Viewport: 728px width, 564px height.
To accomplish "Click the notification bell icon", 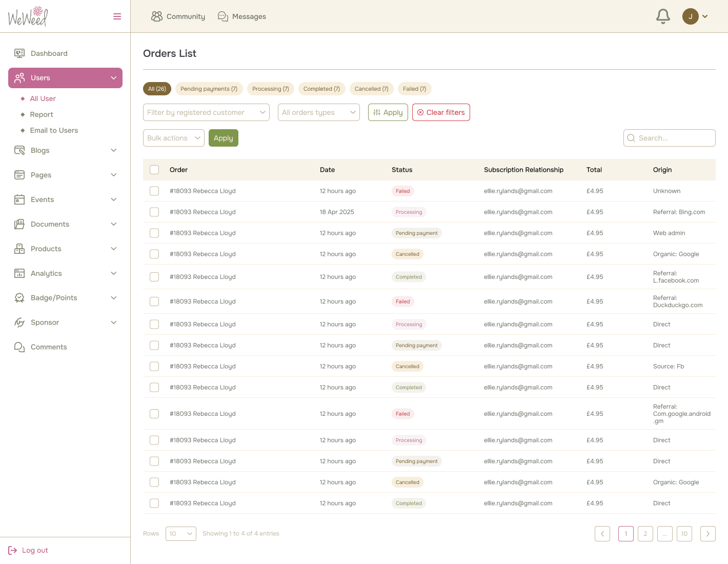I will (663, 16).
